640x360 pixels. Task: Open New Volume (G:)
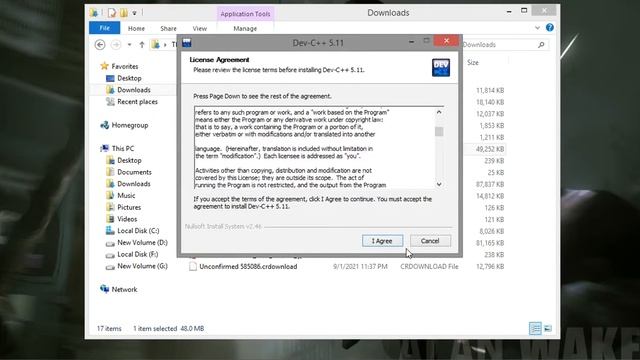(x=142, y=266)
